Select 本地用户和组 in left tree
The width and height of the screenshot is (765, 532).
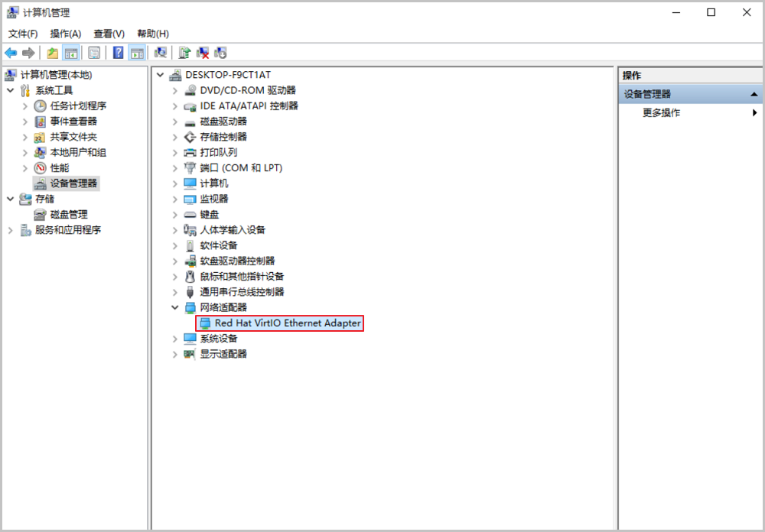tap(78, 153)
